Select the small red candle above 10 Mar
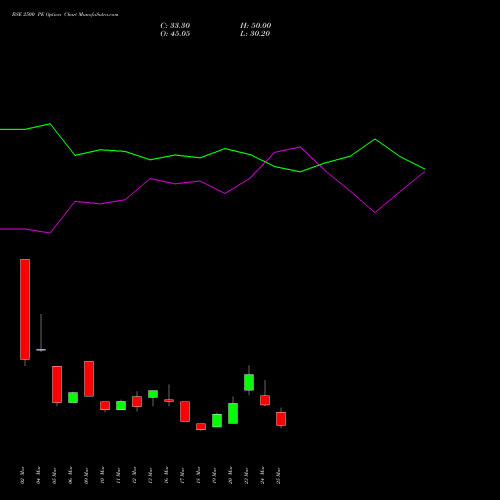The width and height of the screenshot is (500, 500). pyautogui.click(x=105, y=405)
